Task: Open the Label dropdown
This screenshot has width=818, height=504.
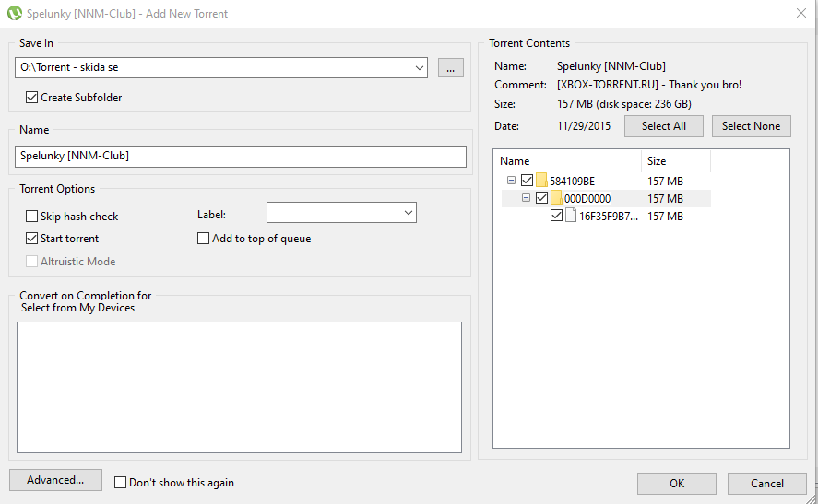Action: (408, 213)
